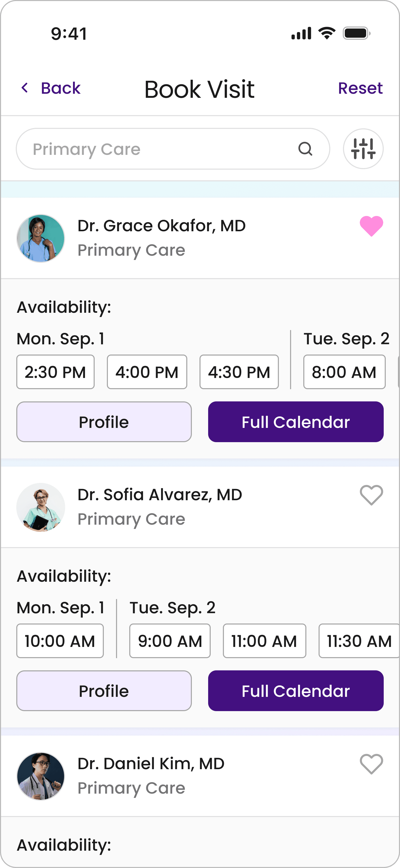View Dr. Sofia Alvarez's Profile button

click(104, 690)
